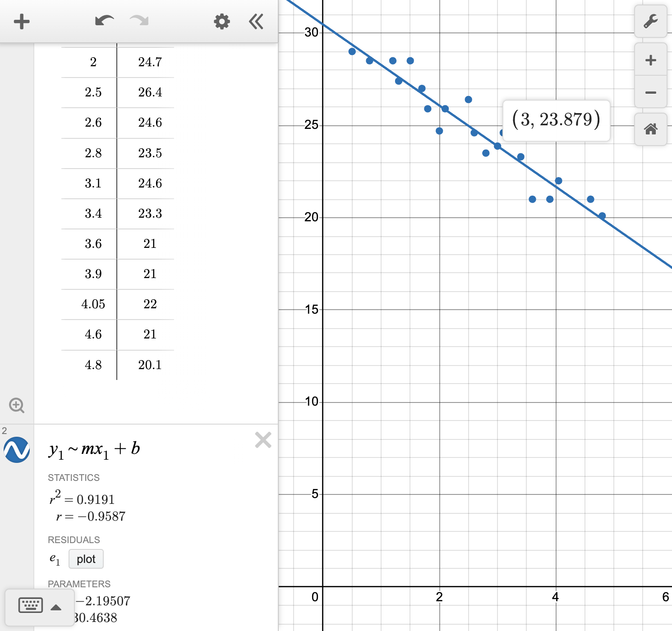The image size is (672, 631).
Task: Open graph settings with the wrench icon
Action: coord(650,21)
